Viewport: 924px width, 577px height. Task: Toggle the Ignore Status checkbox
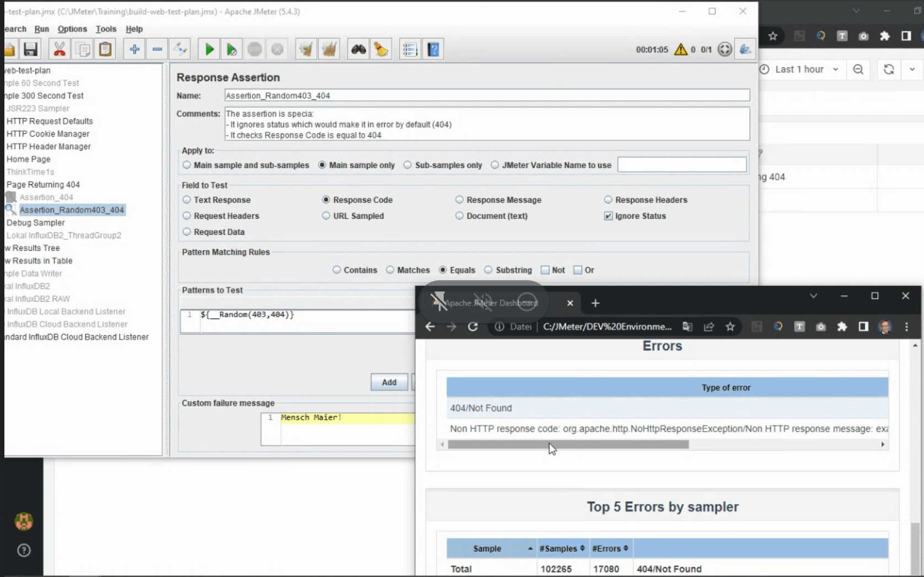point(608,216)
